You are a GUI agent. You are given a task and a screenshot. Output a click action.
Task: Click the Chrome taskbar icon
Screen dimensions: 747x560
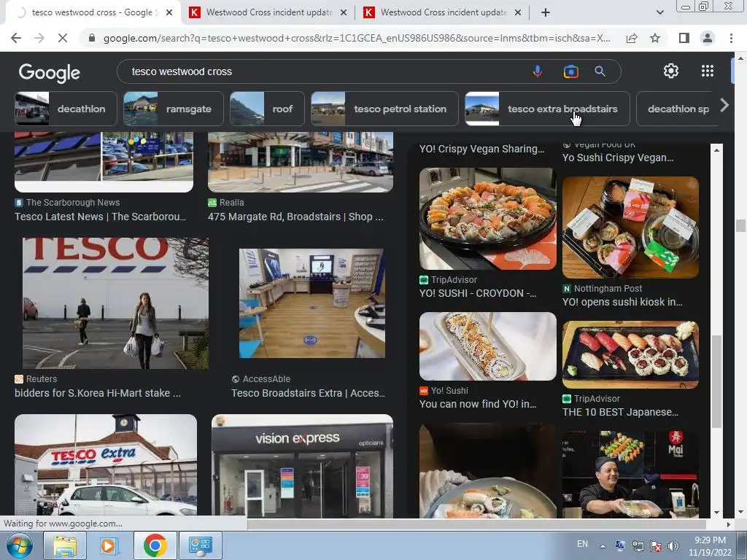(x=155, y=545)
